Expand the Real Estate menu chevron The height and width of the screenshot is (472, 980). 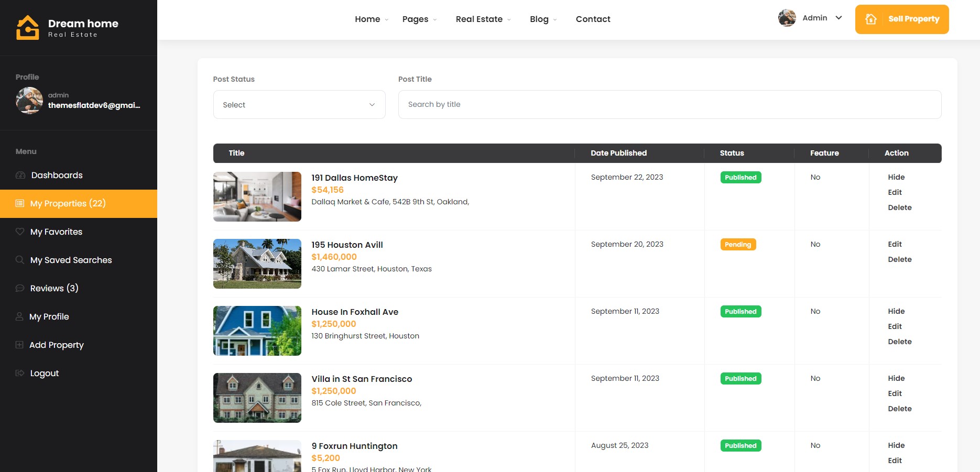pos(509,19)
